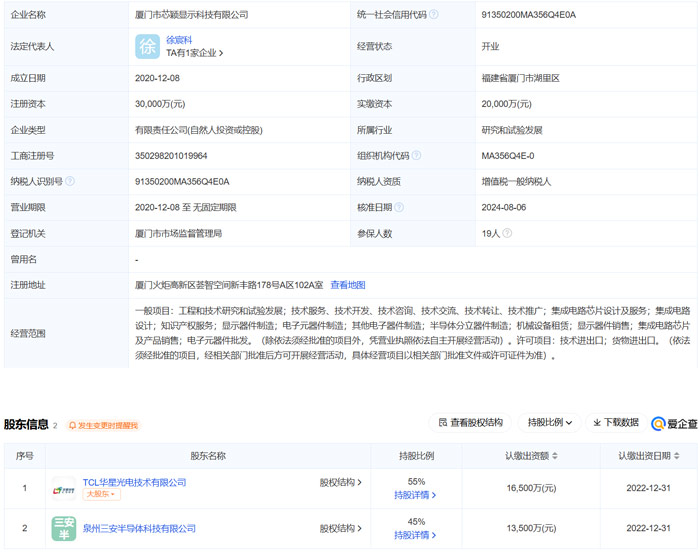Click the 下载数据 button
The image size is (700, 552).
[x=614, y=423]
